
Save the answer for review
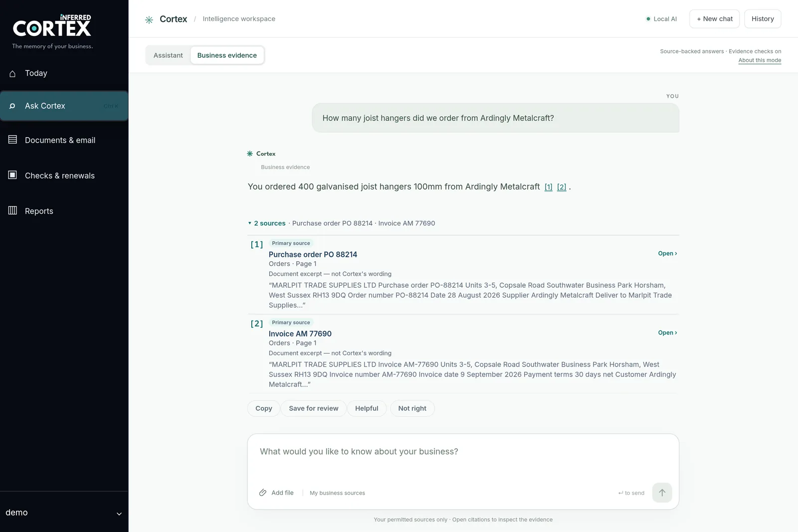(x=314, y=408)
